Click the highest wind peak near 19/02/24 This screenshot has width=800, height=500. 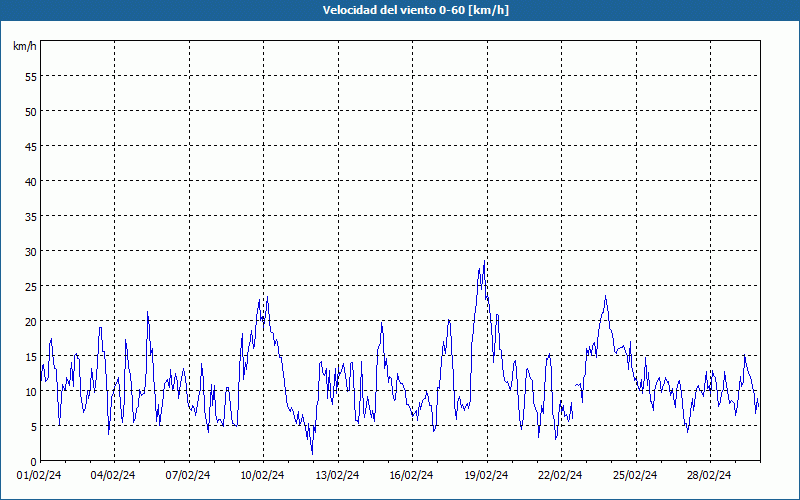click(x=484, y=261)
